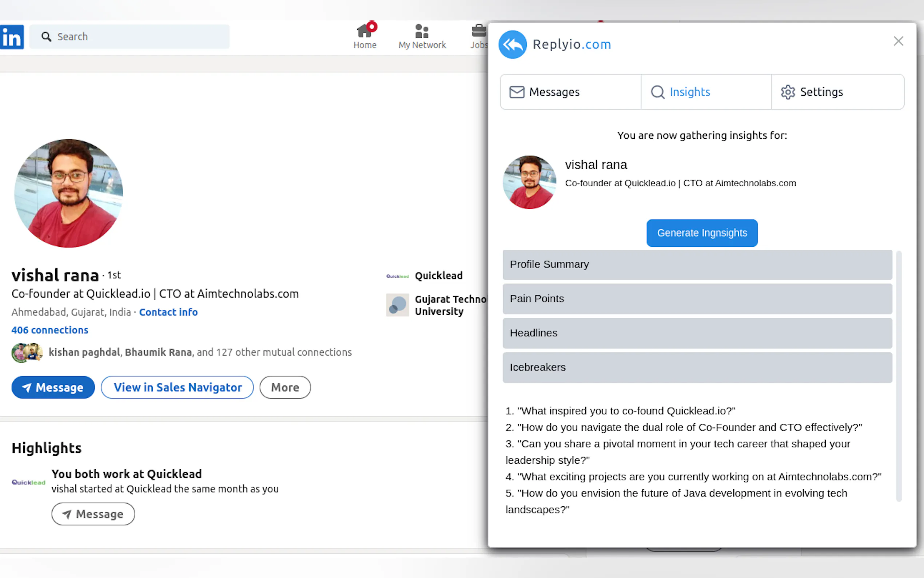Click the insights panel scrollbar
The width and height of the screenshot is (924, 578).
pos(899,376)
